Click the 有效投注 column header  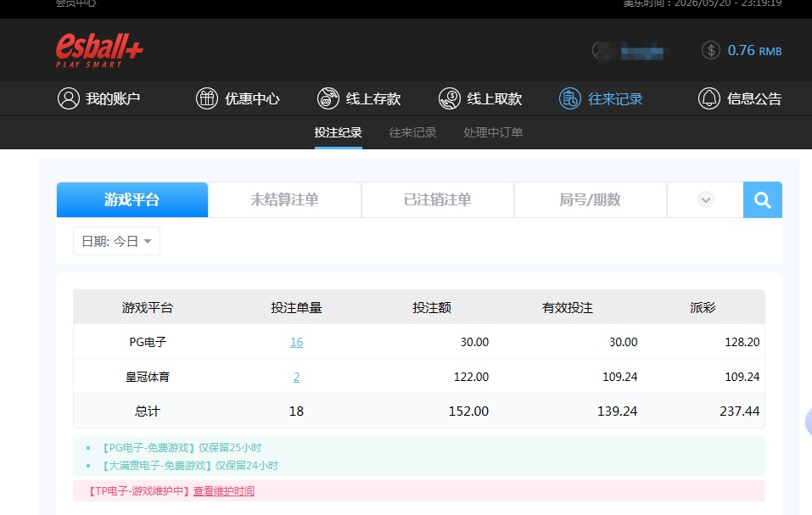coord(568,308)
